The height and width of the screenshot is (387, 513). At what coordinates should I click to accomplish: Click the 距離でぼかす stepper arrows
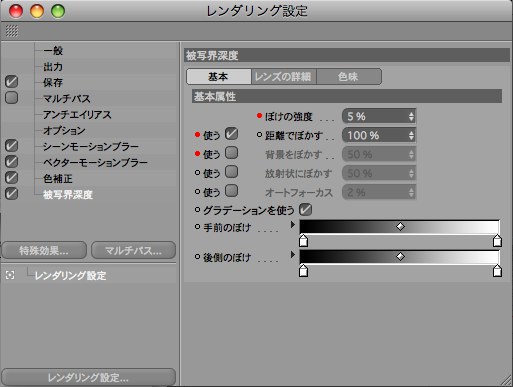coord(411,135)
